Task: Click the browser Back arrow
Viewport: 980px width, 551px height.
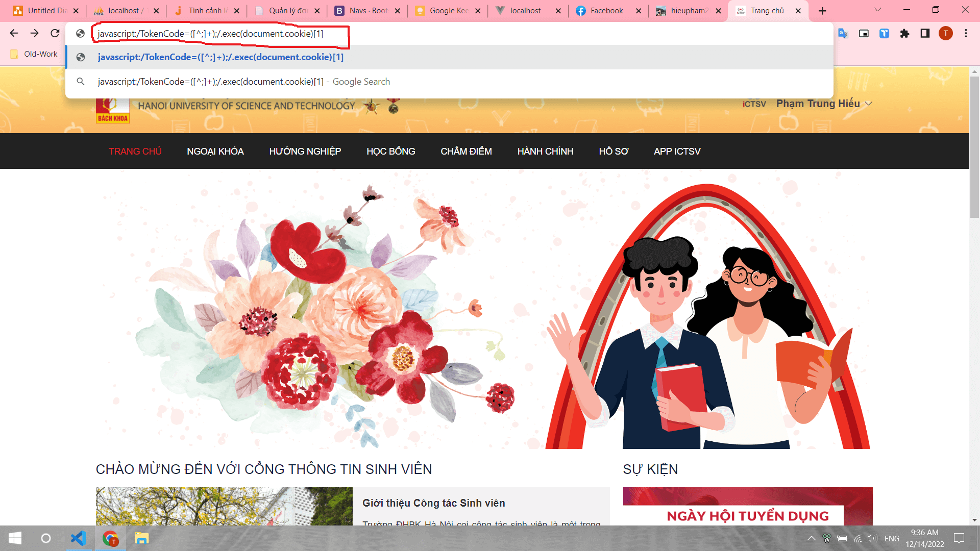Action: click(14, 33)
